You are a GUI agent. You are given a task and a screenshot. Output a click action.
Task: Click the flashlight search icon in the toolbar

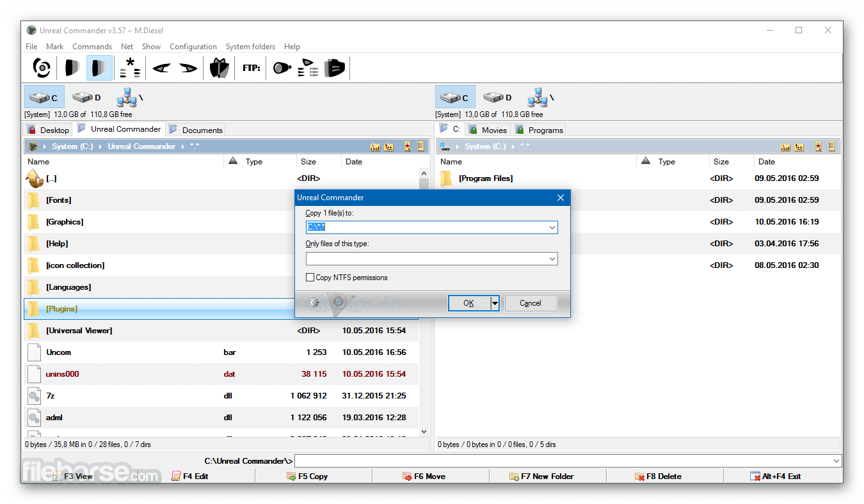[x=282, y=67]
